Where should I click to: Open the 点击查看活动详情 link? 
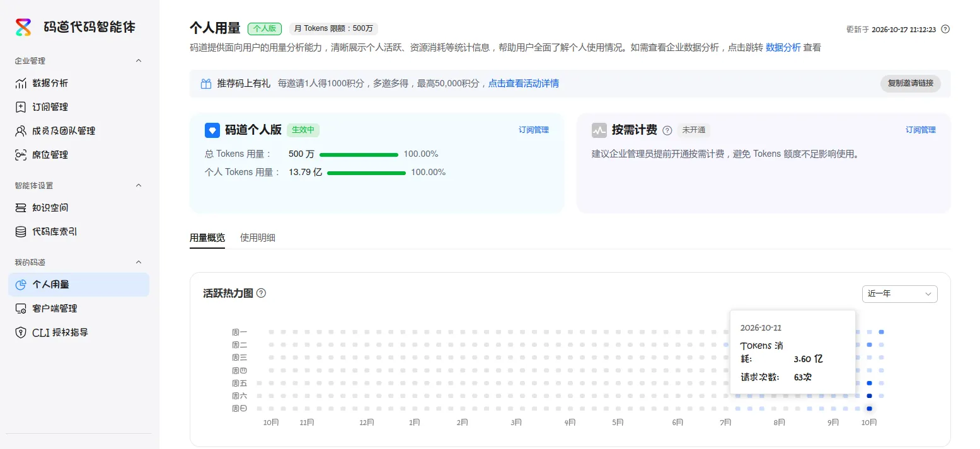pos(524,84)
